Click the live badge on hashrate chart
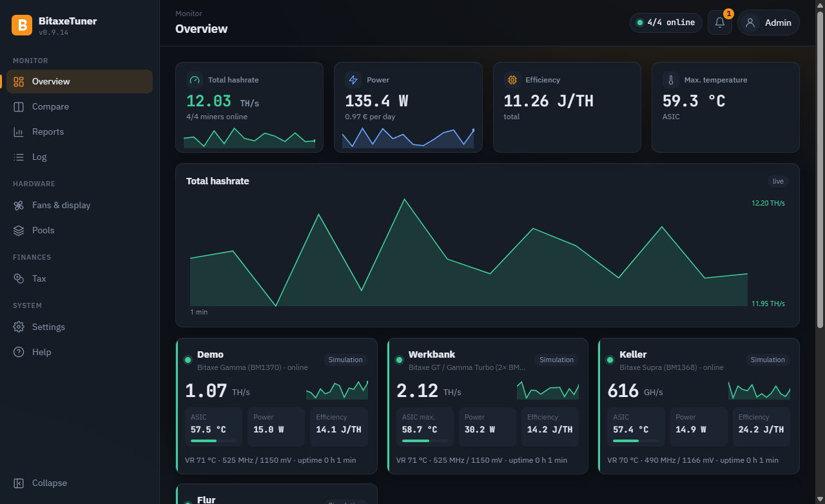The image size is (825, 504). click(x=778, y=182)
